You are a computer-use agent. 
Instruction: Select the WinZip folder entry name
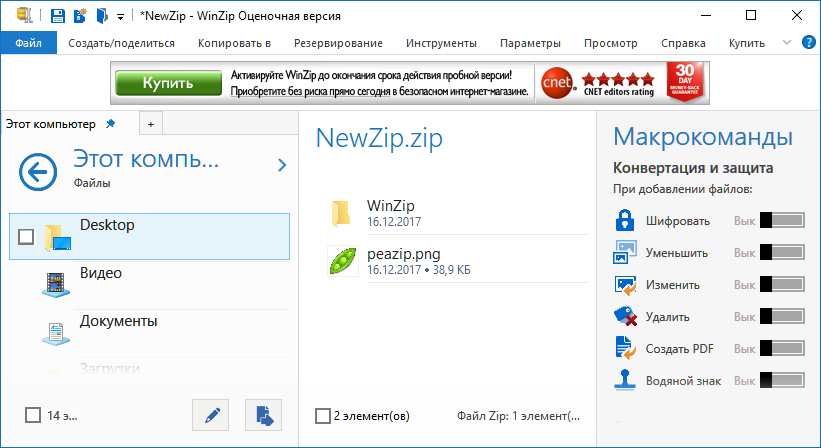click(391, 205)
